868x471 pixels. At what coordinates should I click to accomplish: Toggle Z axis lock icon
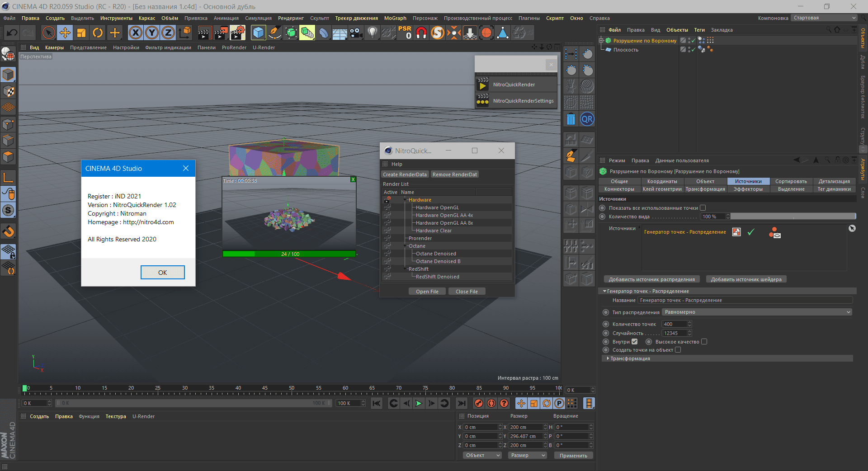[168, 33]
